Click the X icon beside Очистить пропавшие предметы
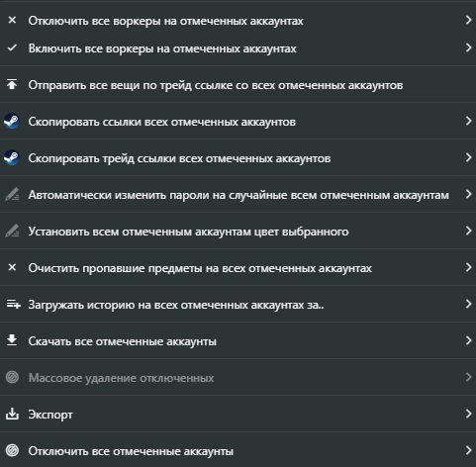The height and width of the screenshot is (467, 476). pyautogui.click(x=12, y=267)
